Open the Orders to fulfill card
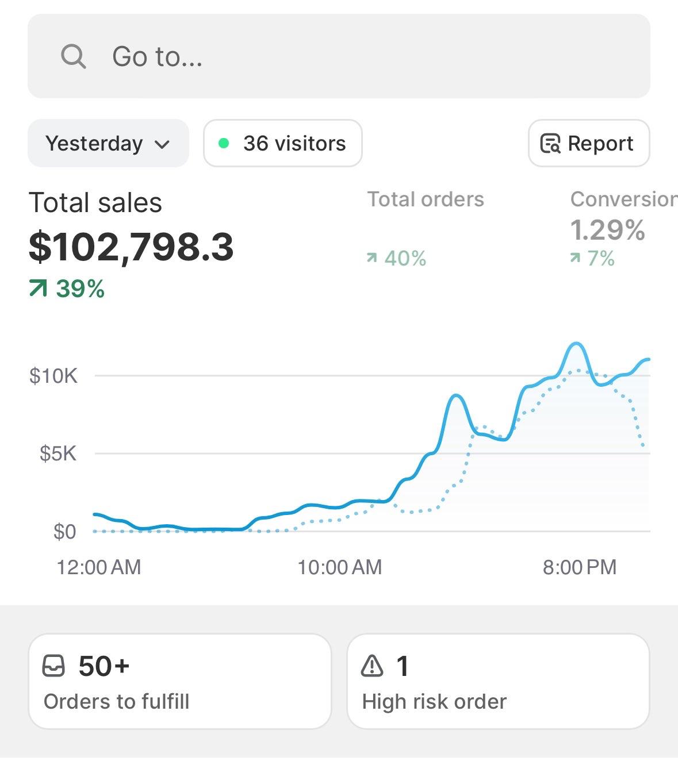This screenshot has width=678, height=784. click(179, 682)
